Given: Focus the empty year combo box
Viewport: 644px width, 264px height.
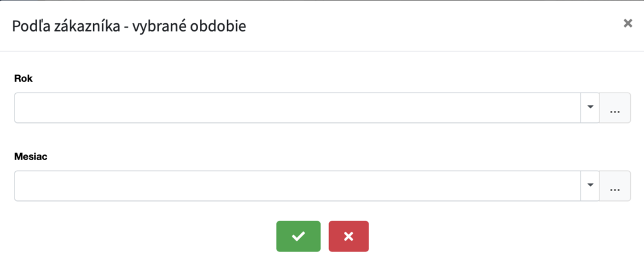Looking at the screenshot, I should click(x=297, y=108).
